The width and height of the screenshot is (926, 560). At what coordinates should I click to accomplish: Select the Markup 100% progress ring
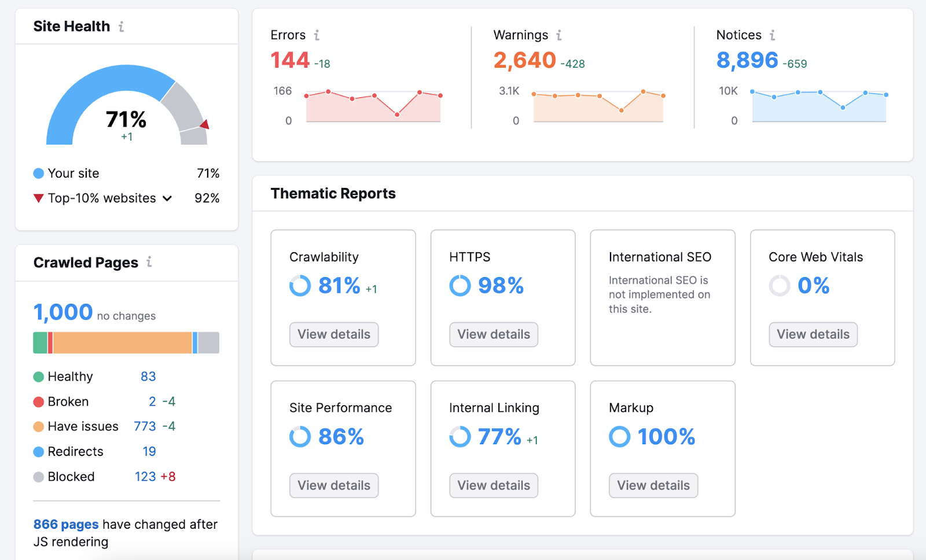click(619, 437)
